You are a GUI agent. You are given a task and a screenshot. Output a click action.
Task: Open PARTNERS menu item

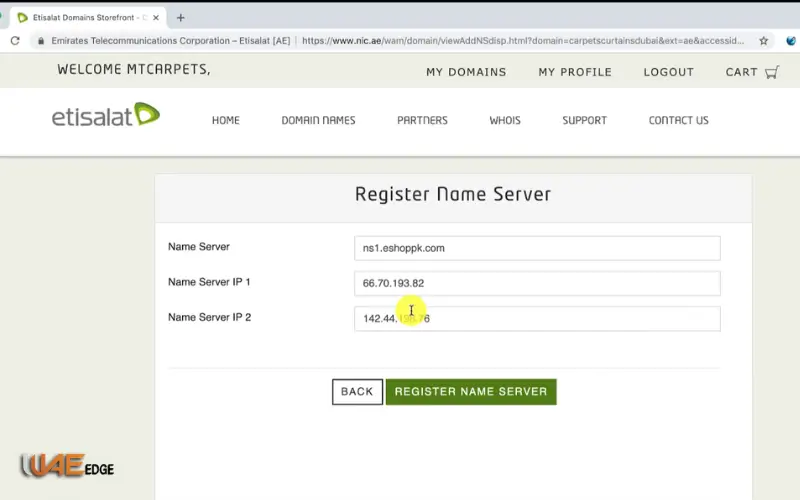[x=422, y=120]
